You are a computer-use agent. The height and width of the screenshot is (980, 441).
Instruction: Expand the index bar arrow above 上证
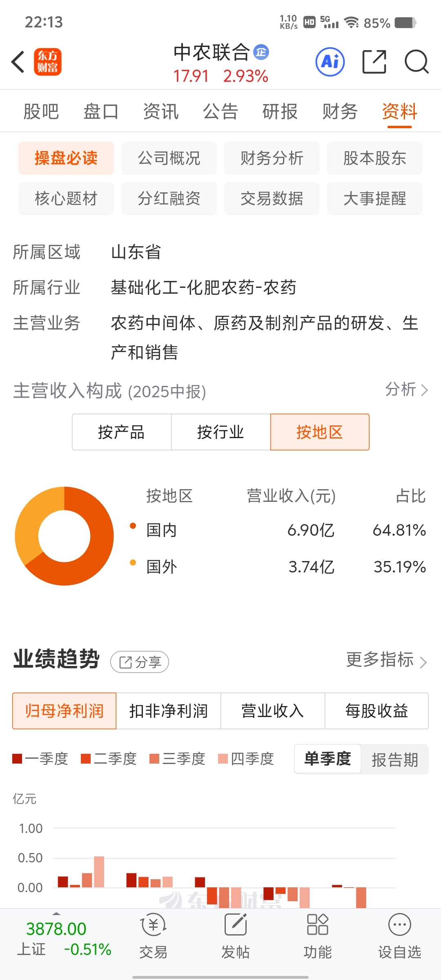(x=56, y=913)
